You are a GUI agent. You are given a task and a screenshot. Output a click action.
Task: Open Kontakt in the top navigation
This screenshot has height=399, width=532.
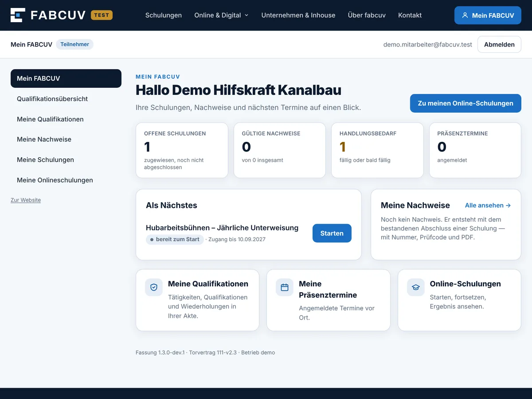[410, 15]
